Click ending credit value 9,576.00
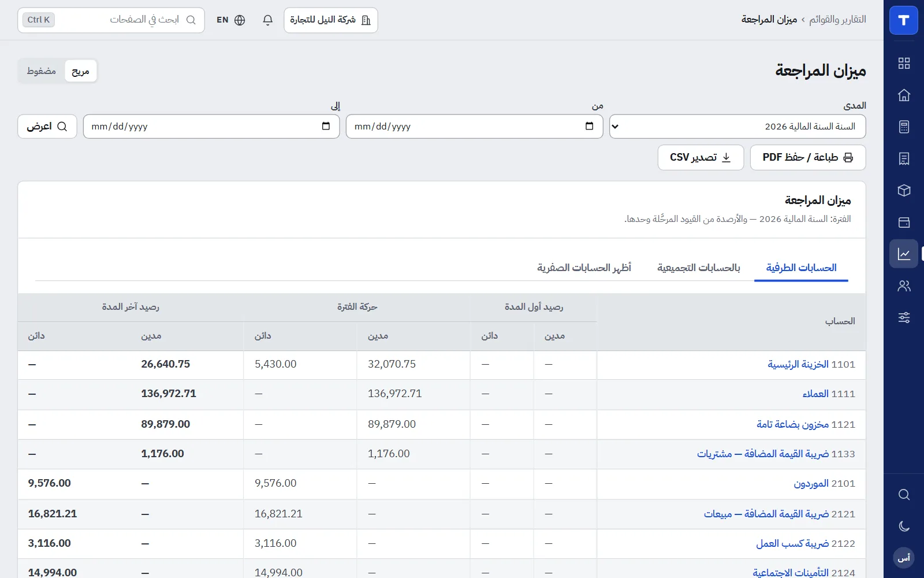 [50, 483]
